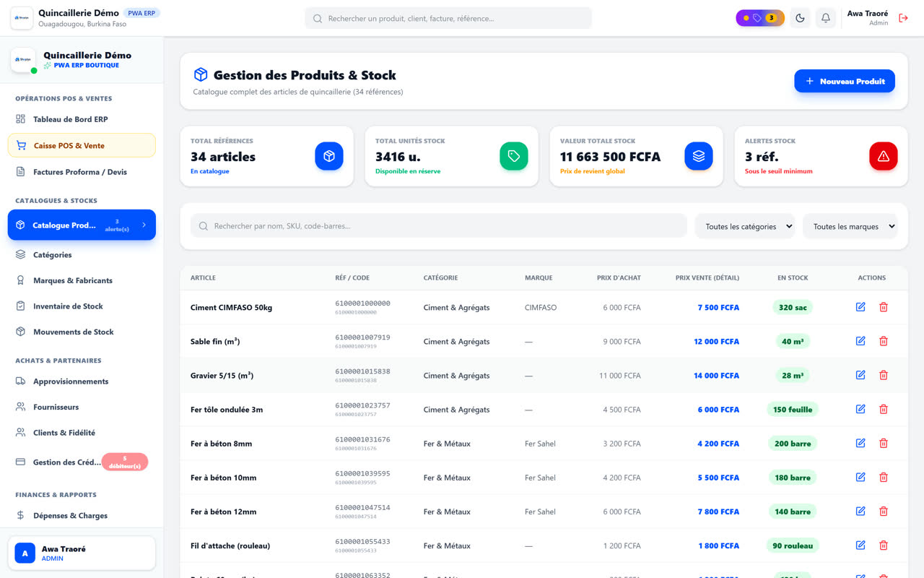Open Caisse POS & Vente
This screenshot has width=924, height=578.
pyautogui.click(x=82, y=145)
